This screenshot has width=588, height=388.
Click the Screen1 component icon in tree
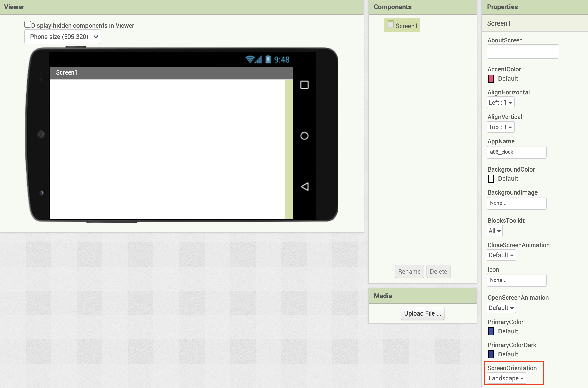point(390,24)
